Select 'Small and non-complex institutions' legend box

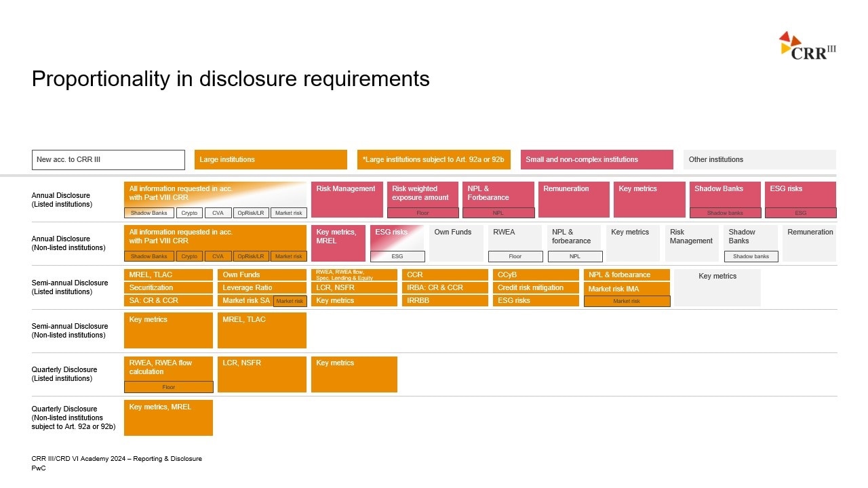[x=597, y=160]
